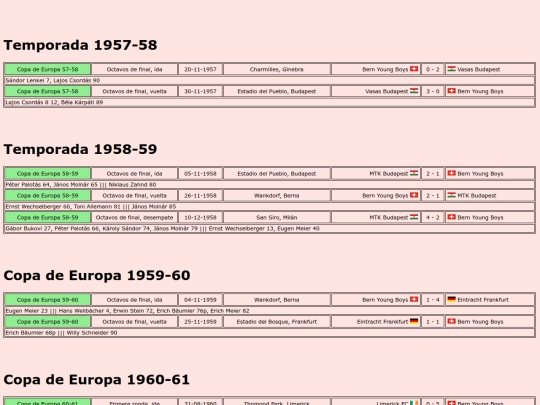The height and width of the screenshot is (405, 540).
Task: Click Hungarian flag in the 10-12-1958 match row
Action: 414,217
